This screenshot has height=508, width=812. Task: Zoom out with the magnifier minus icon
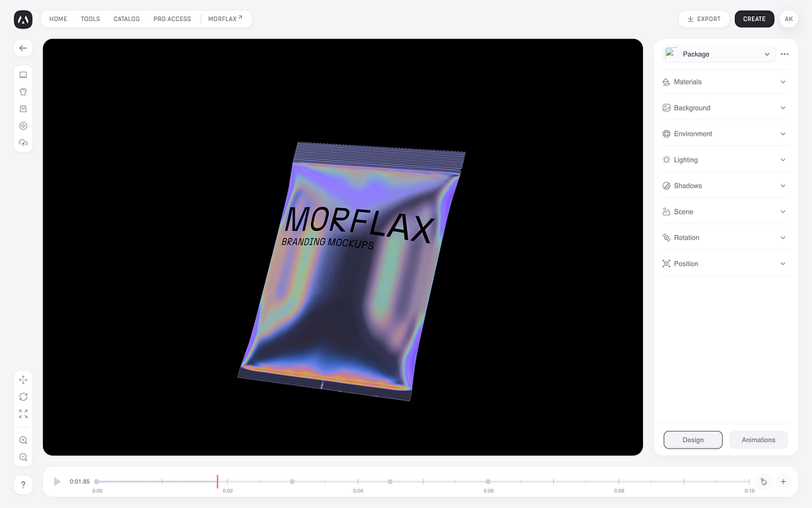[23, 458]
